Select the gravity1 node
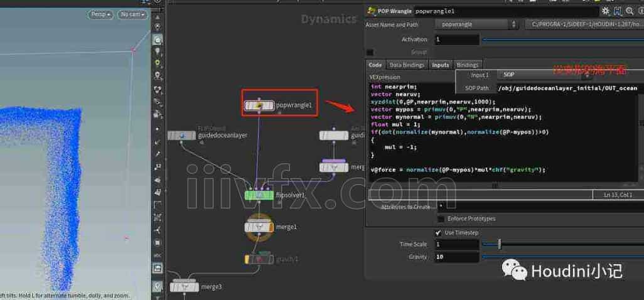Screen dimensions: 644x300 click(259, 259)
